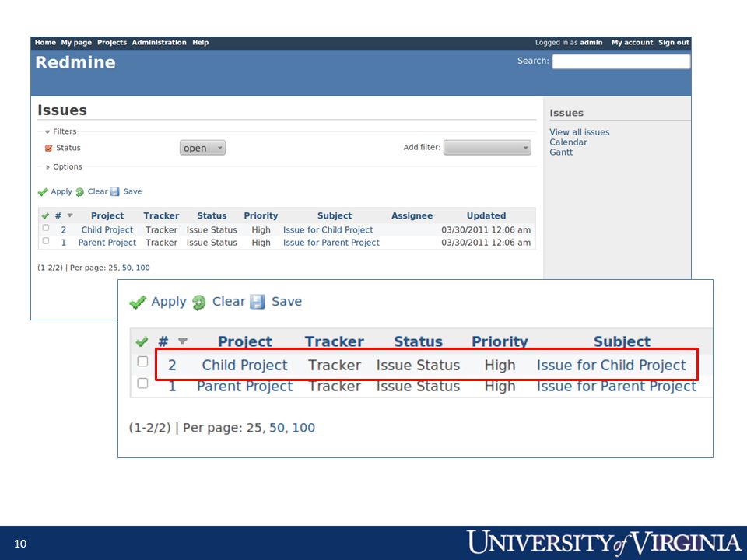This screenshot has height=560, width=747.
Task: Click the Redmine title heading
Action: 75,62
